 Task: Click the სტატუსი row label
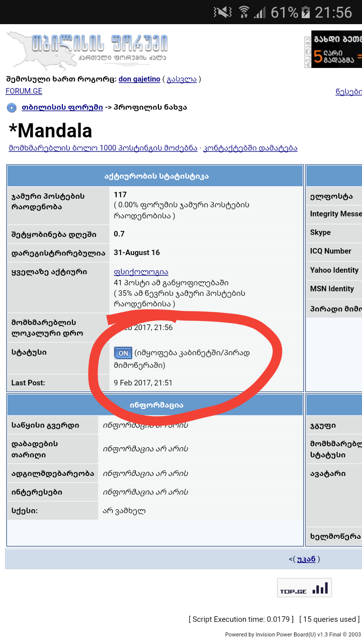29,352
